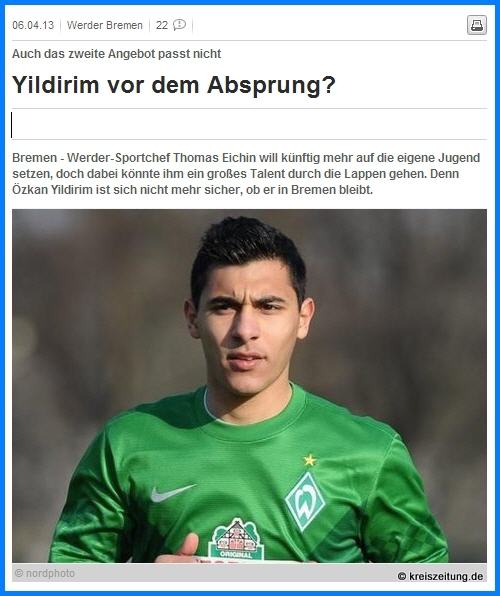Place cursor in the empty bar below the headline
The width and height of the screenshot is (500, 596).
(249, 125)
